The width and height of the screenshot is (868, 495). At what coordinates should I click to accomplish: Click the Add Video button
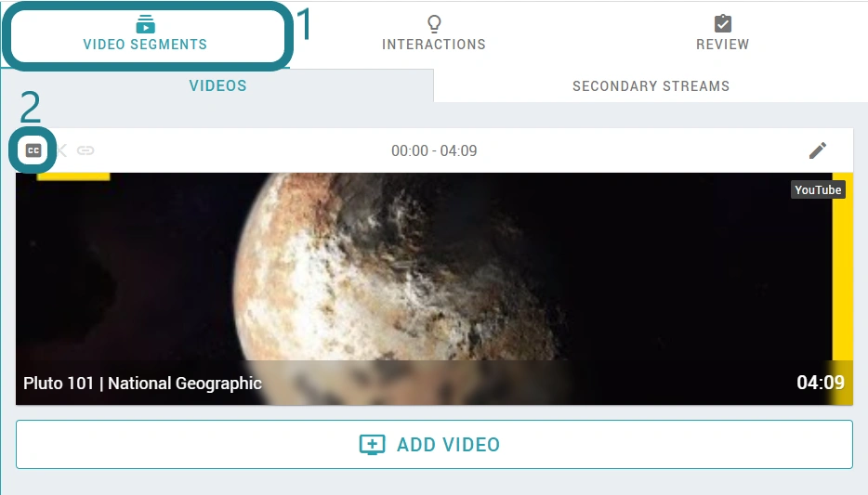point(434,445)
